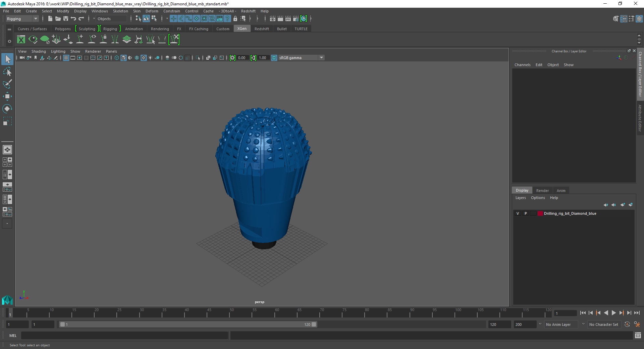
Task: Click the Open Scene folder icon
Action: pyautogui.click(x=58, y=19)
